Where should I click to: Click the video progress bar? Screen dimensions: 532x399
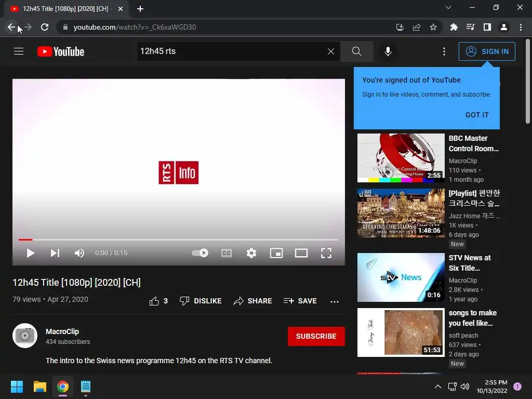(179, 240)
